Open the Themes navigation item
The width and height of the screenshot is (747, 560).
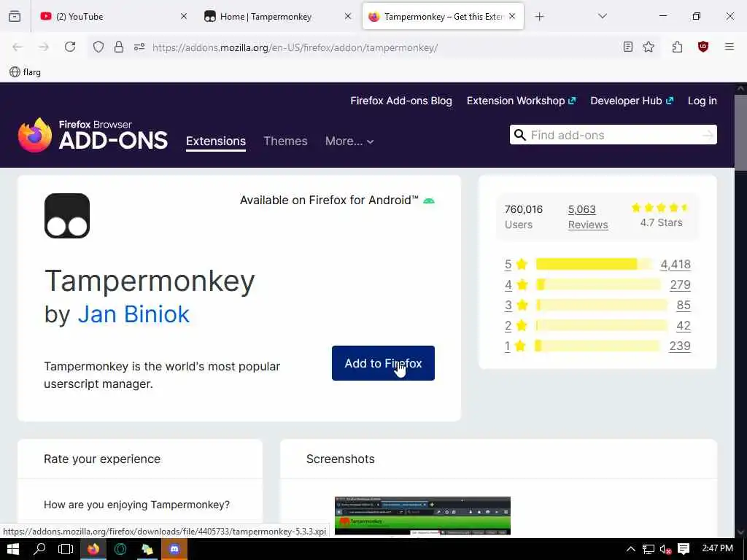coord(285,141)
